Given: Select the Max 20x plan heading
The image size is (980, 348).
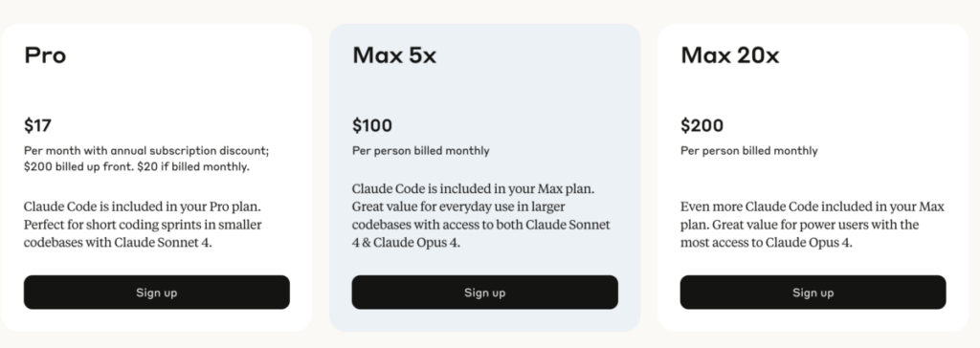Looking at the screenshot, I should click(x=730, y=55).
